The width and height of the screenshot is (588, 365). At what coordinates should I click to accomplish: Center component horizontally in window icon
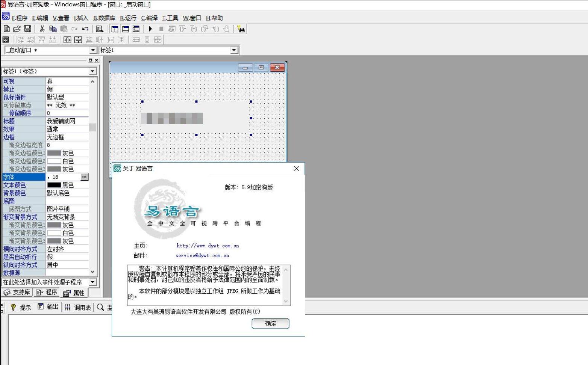[67, 39]
